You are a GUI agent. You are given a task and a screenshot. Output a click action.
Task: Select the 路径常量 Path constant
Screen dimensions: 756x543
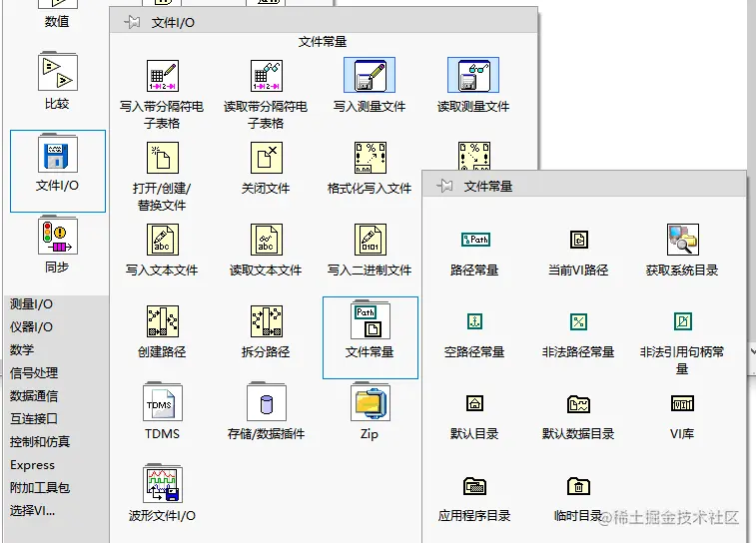[x=475, y=240]
